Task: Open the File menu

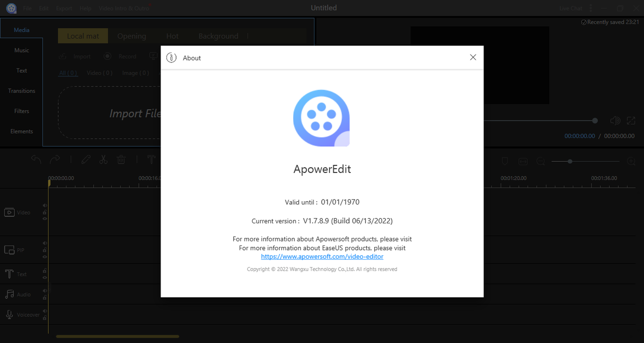Action: [x=27, y=9]
